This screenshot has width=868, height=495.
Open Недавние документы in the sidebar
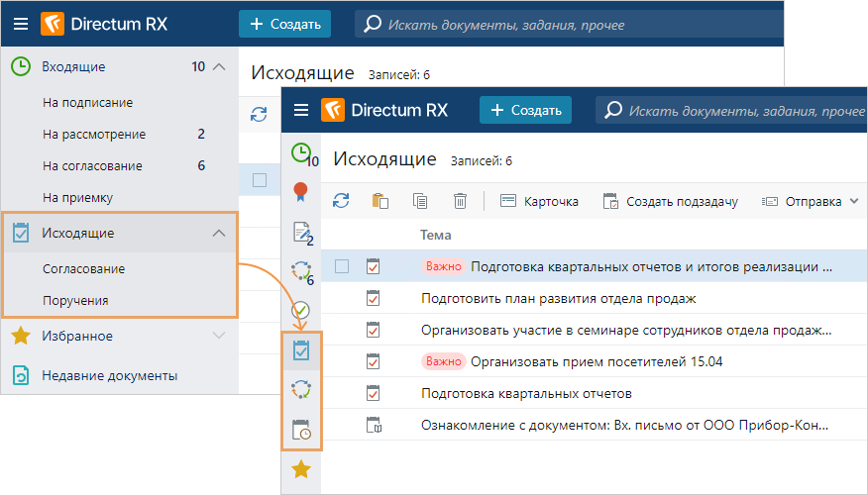[x=109, y=375]
